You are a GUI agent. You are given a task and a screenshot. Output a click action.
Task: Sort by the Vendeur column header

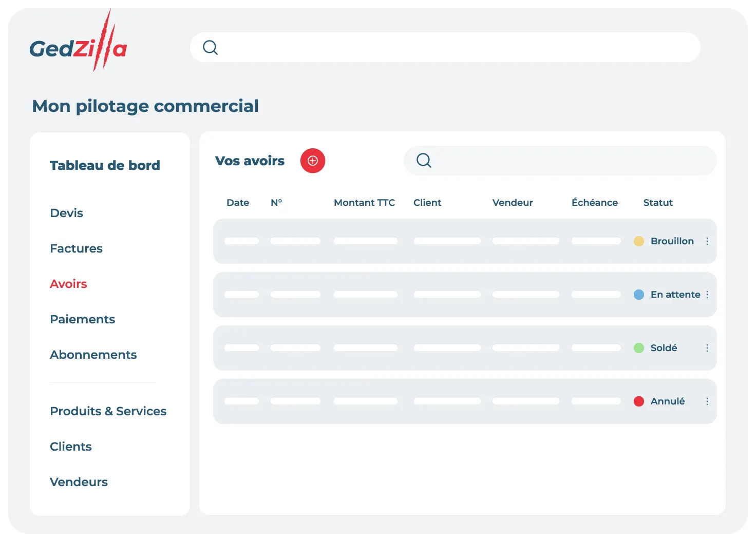pos(513,203)
